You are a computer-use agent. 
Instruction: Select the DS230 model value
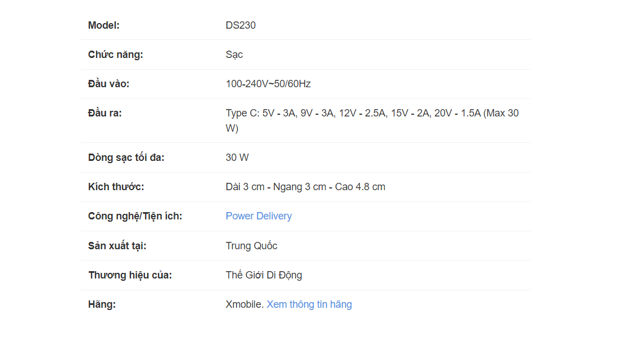click(x=241, y=25)
